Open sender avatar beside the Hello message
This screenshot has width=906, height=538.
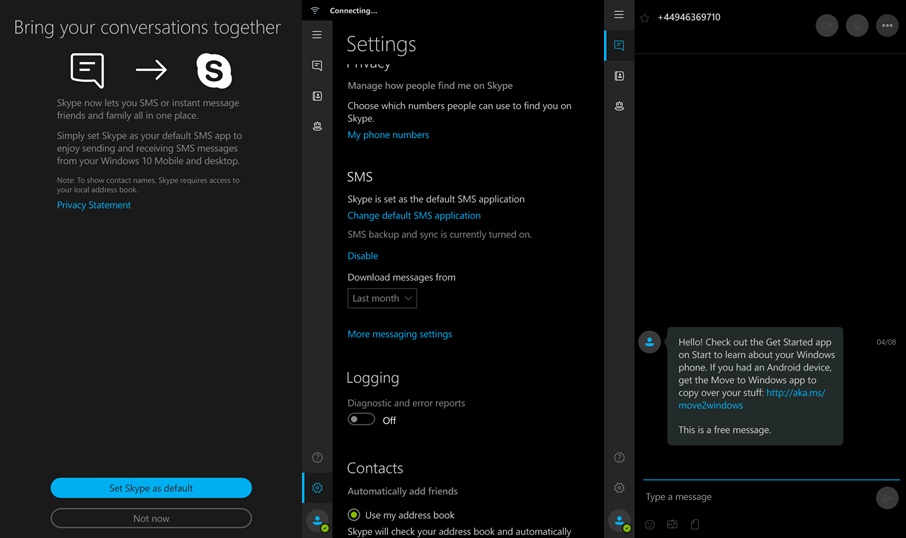[649, 342]
